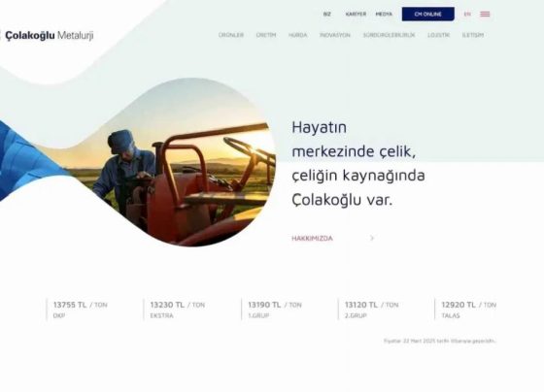Open the MEDYA top link
The width and height of the screenshot is (544, 392).
pyautogui.click(x=384, y=15)
